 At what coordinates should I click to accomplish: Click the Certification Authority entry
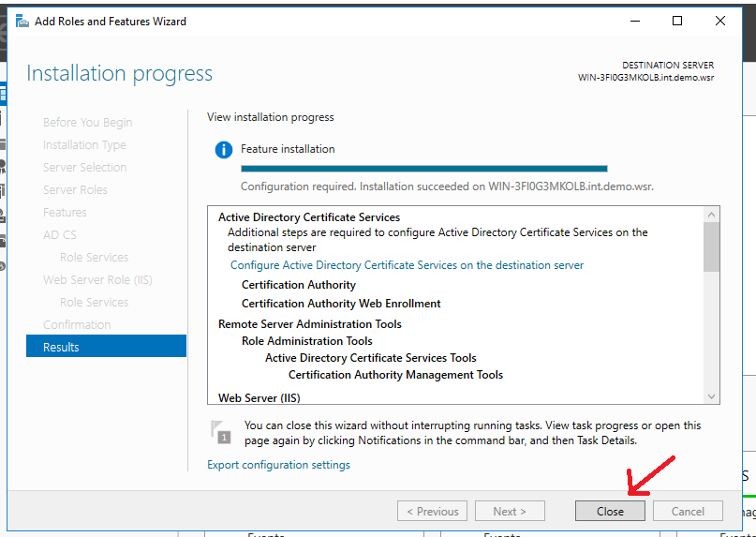299,285
